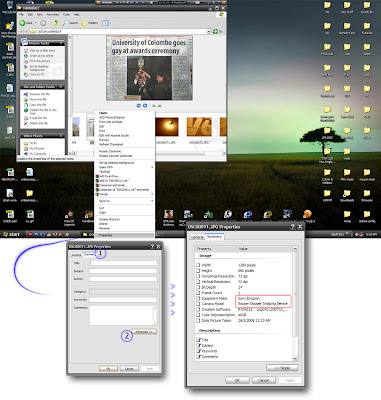This screenshot has width=381, height=400.
Task: Click the Advanced >> button
Action: click(x=144, y=332)
